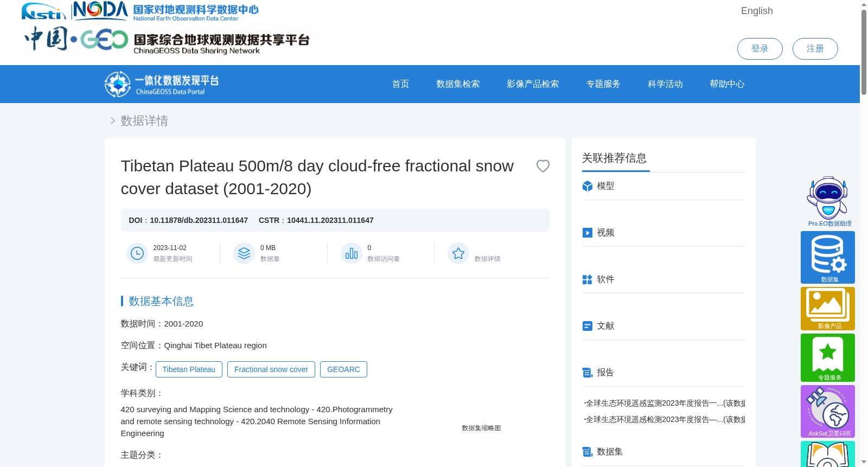
Task: Click the icon next to 数据集 in recommendations
Action: point(587,452)
